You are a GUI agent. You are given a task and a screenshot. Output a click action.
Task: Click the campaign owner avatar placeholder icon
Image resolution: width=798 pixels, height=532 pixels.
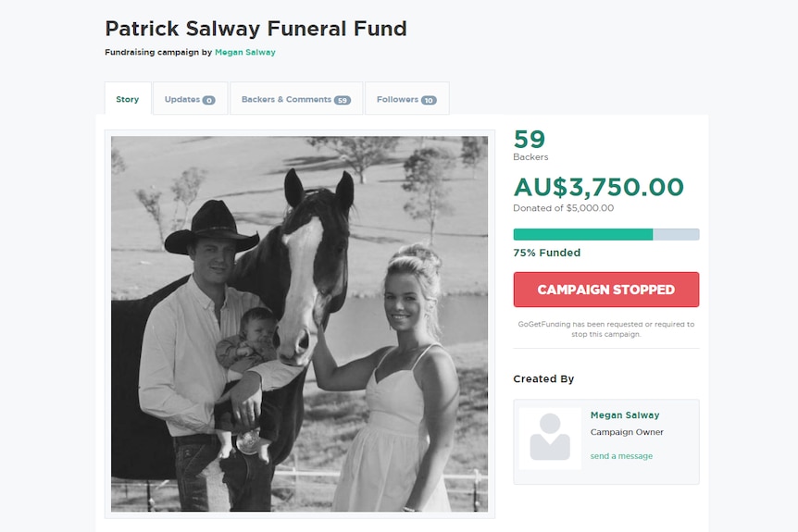coord(550,438)
